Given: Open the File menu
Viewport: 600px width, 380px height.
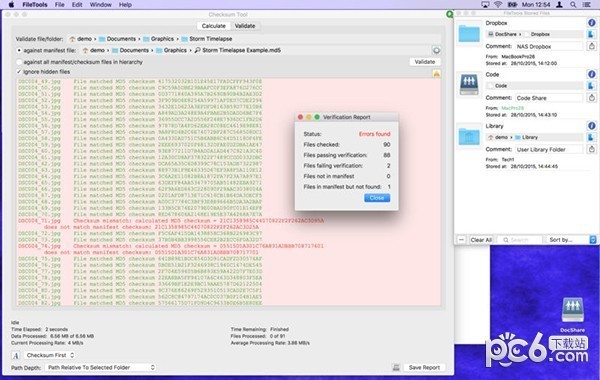Looking at the screenshot, I should click(60, 5).
